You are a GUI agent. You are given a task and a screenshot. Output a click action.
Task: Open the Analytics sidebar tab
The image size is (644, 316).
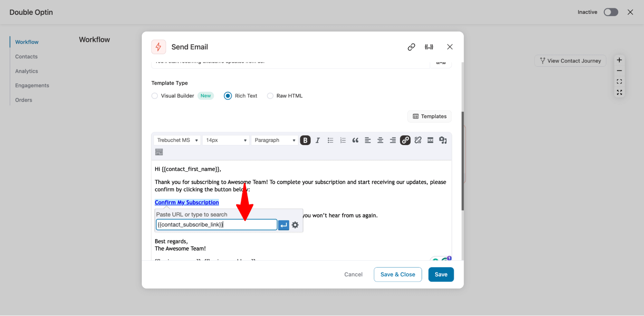point(26,71)
